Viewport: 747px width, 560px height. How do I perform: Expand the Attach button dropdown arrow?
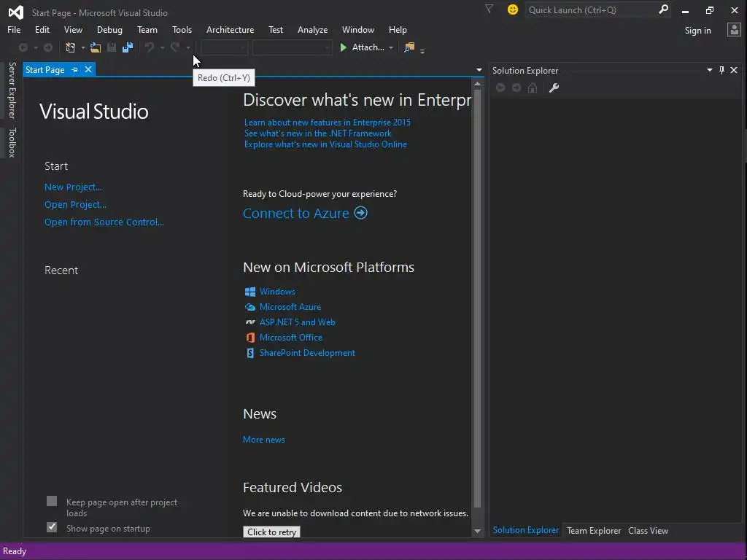[x=391, y=47]
